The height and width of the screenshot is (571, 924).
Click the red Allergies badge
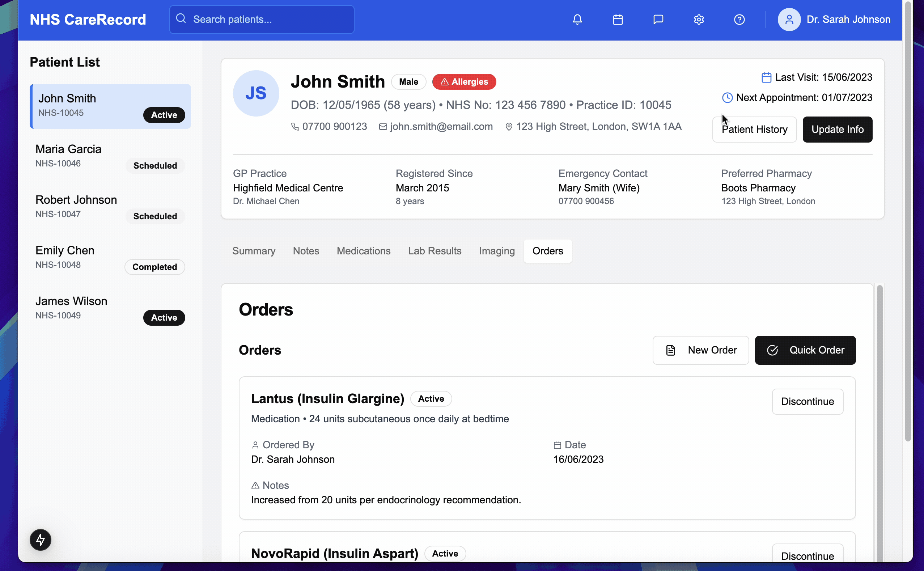[464, 82]
